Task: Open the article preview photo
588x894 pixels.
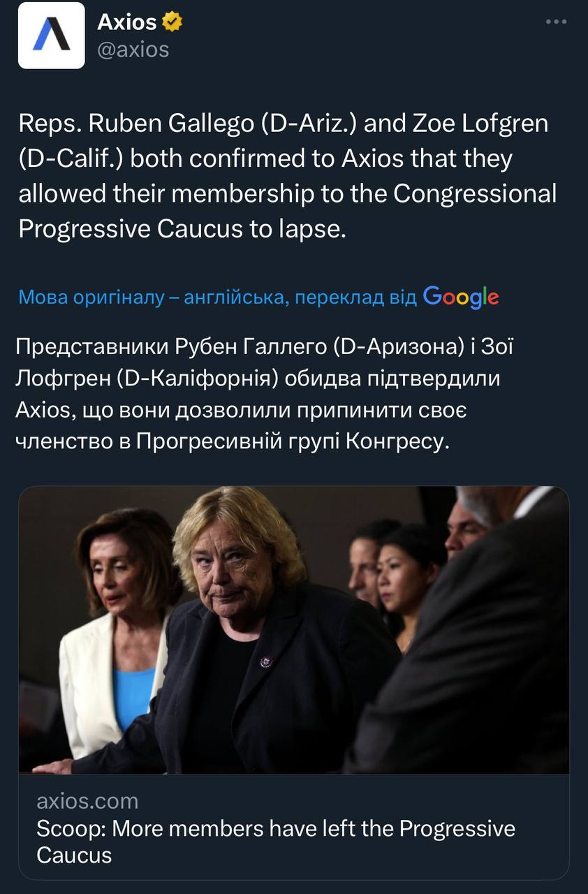Action: [294, 630]
